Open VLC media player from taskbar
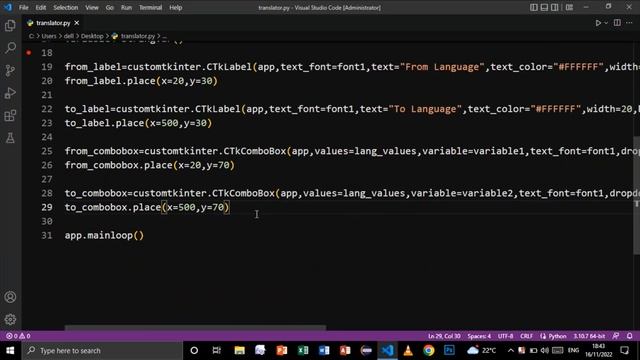The image size is (640, 360). [408, 350]
